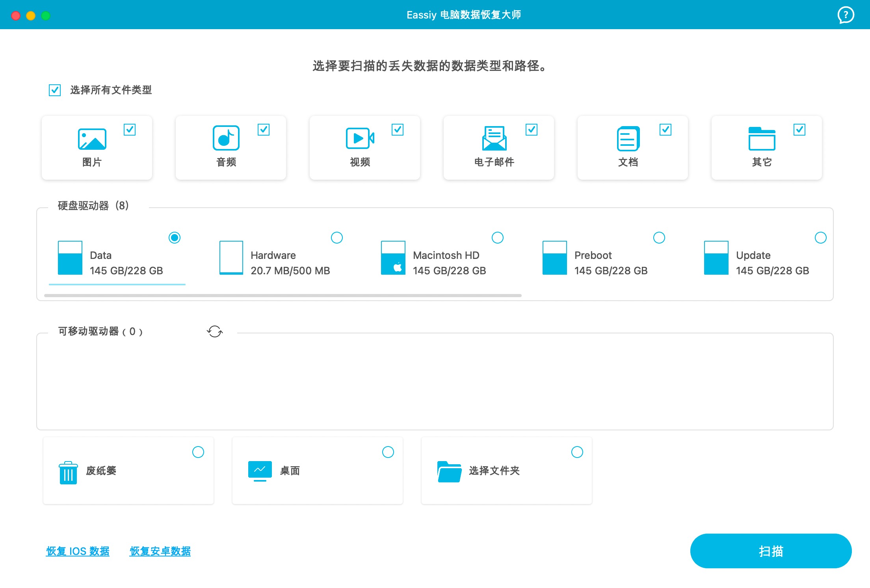Select the 选择文件夹 radio option
870x588 pixels.
click(577, 452)
